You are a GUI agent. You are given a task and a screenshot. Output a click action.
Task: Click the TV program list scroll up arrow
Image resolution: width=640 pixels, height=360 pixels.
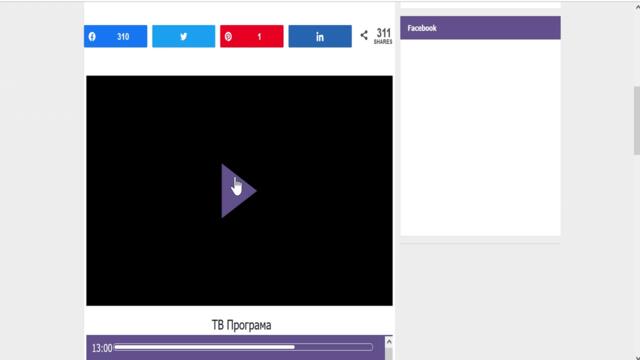tap(389, 341)
